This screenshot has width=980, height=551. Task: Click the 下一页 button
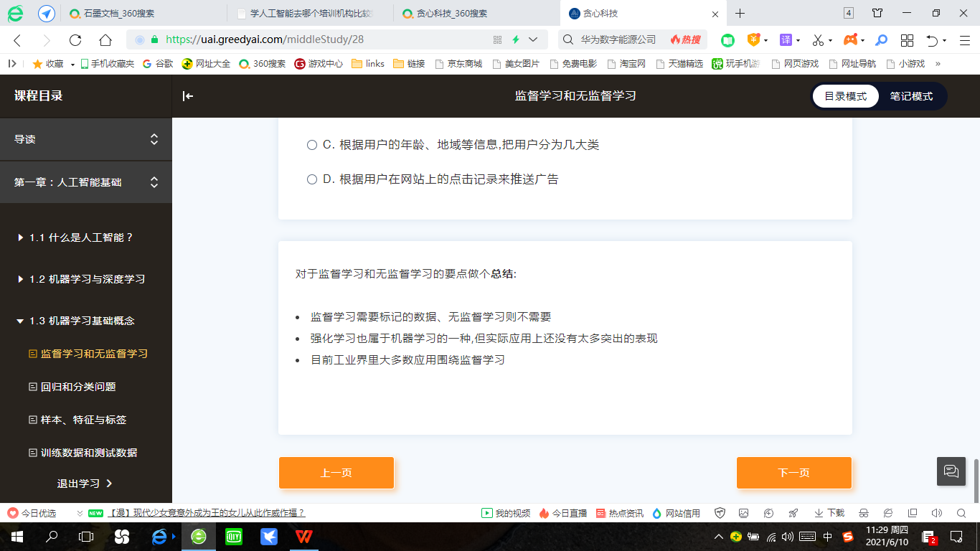793,472
